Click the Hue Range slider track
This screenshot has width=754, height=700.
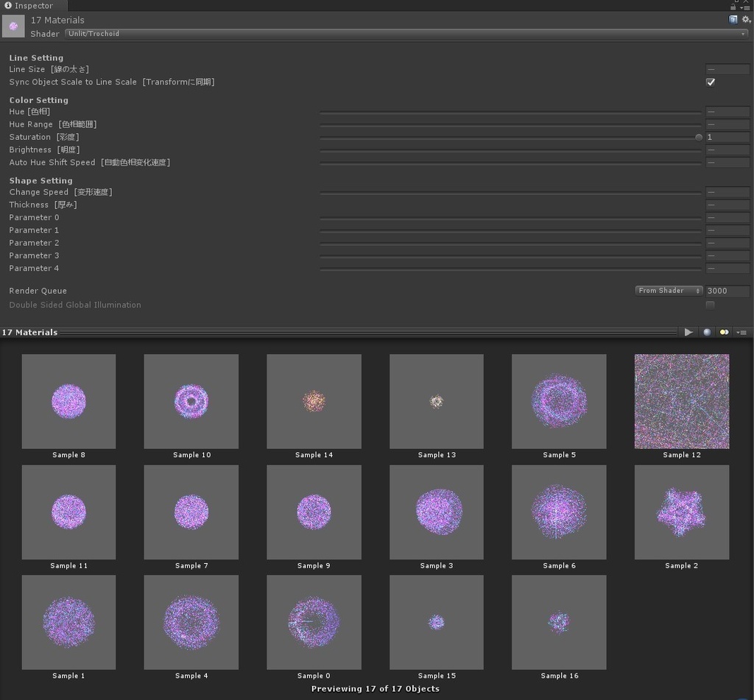(x=510, y=124)
